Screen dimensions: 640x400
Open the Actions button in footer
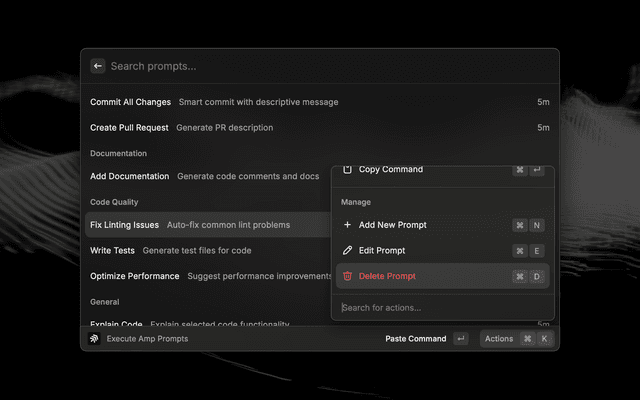point(499,339)
